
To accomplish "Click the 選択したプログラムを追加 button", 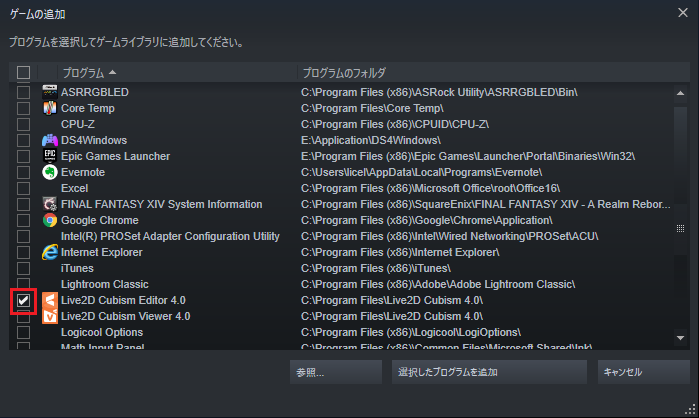I will click(x=489, y=372).
